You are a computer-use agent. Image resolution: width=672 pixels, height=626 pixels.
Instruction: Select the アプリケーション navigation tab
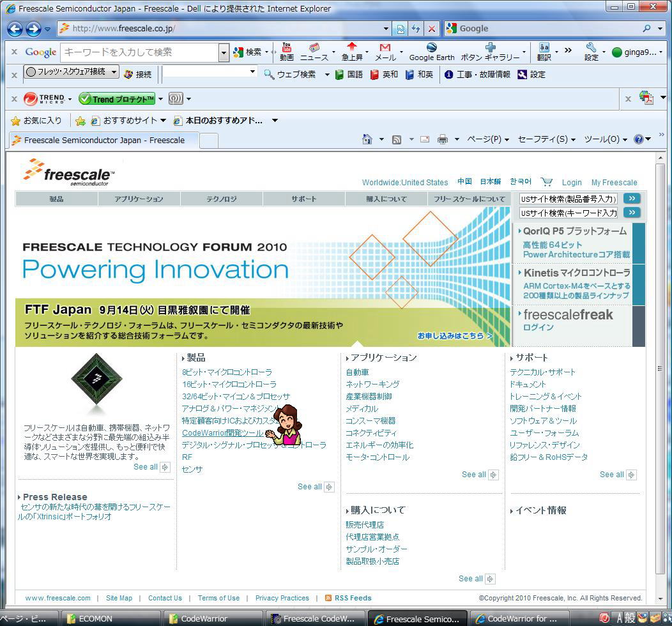click(x=139, y=199)
